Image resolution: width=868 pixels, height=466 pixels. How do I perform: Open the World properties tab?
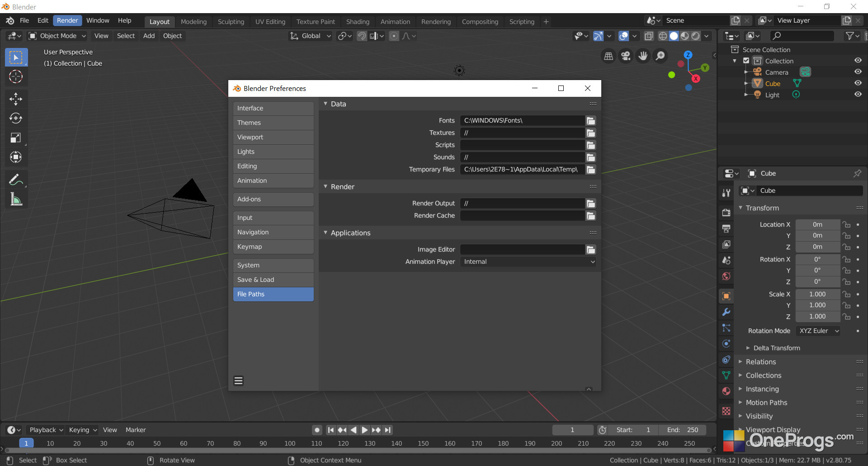point(726,276)
